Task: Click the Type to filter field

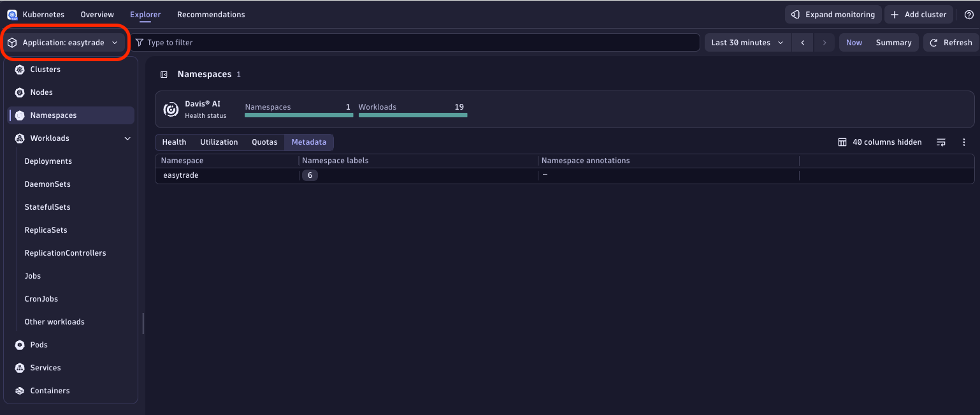Action: 414,43
